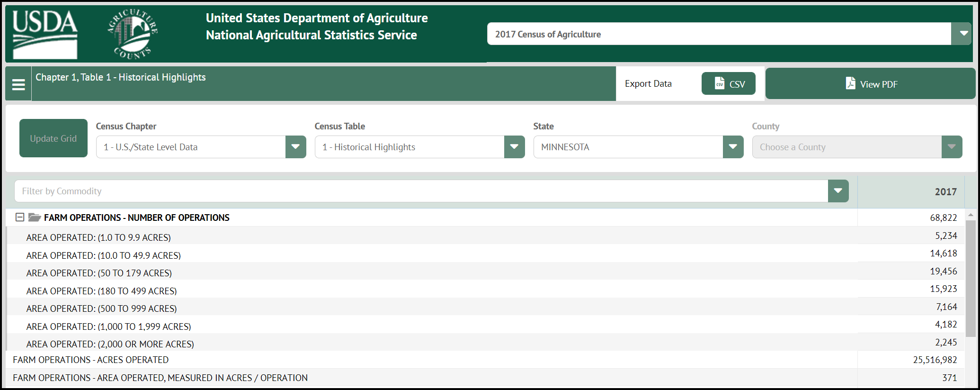Collapse the Farm Operations tree node

point(20,217)
